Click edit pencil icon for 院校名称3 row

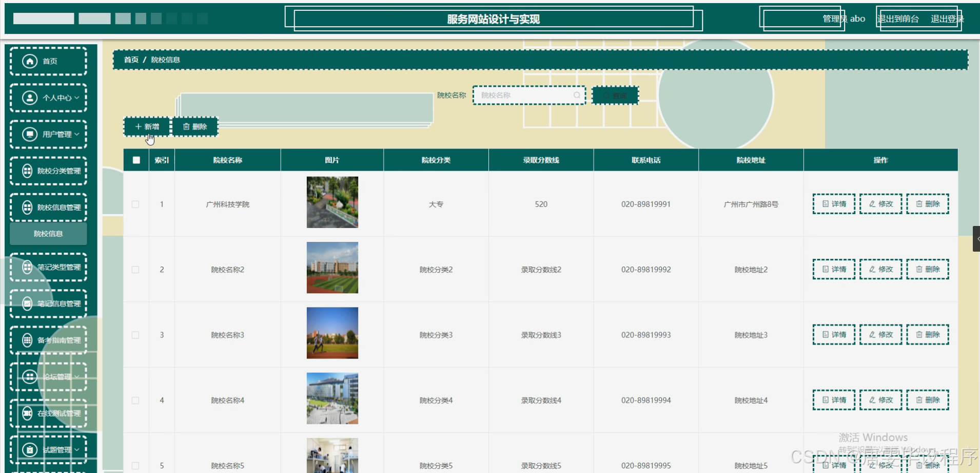872,334
